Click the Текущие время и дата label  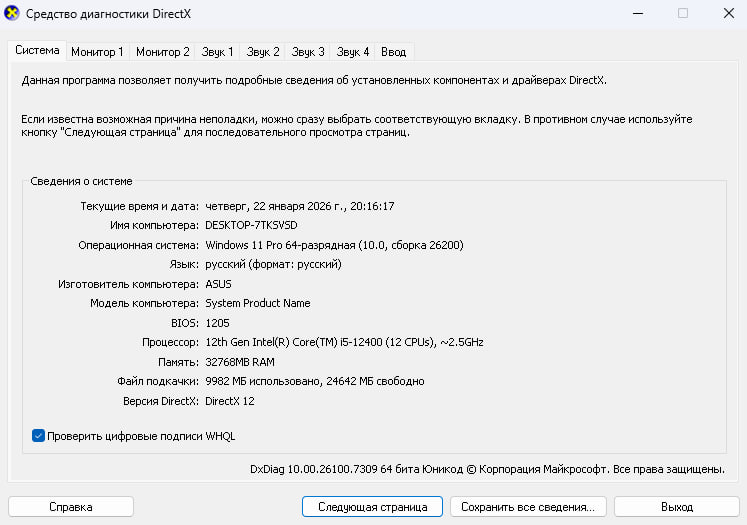pyautogui.click(x=140, y=206)
